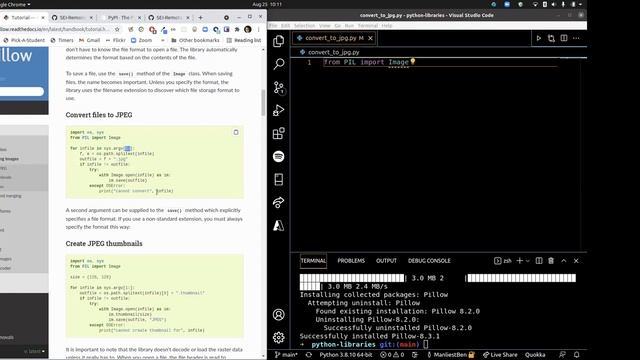Click Live Share in status bar

(500, 355)
